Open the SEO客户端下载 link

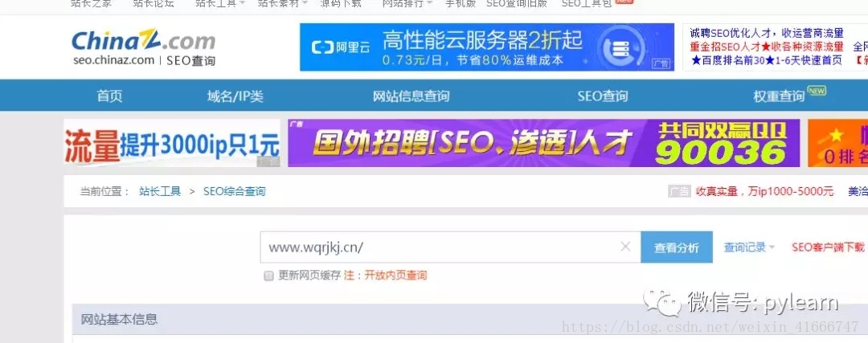point(828,247)
